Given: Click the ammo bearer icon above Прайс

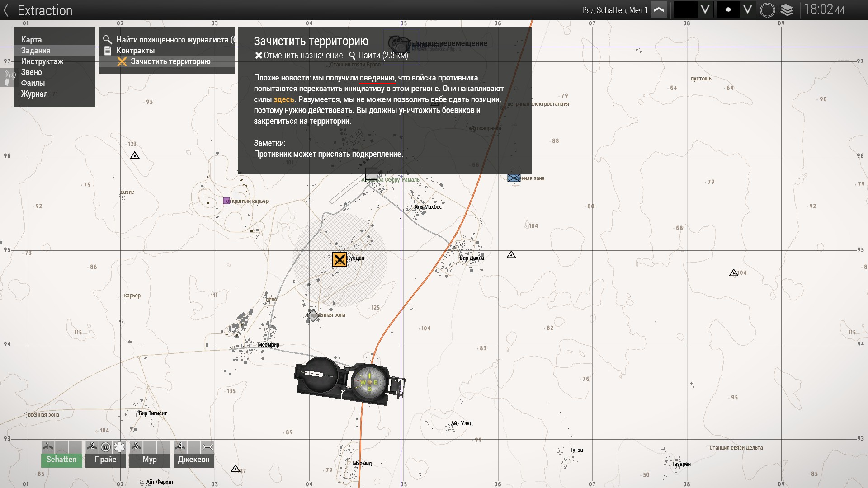Looking at the screenshot, I should coord(106,447).
